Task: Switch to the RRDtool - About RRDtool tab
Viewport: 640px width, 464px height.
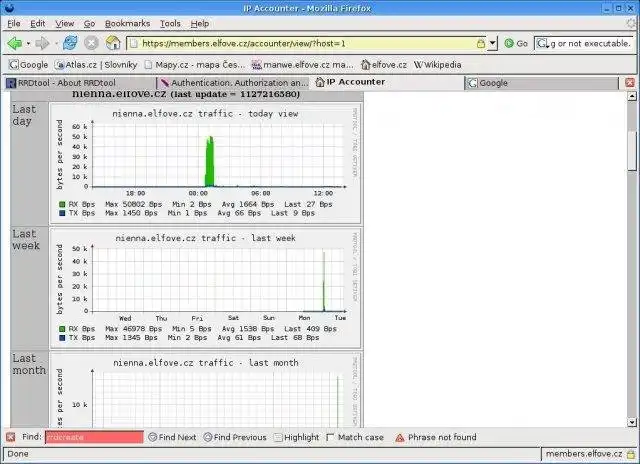Action: (80, 83)
